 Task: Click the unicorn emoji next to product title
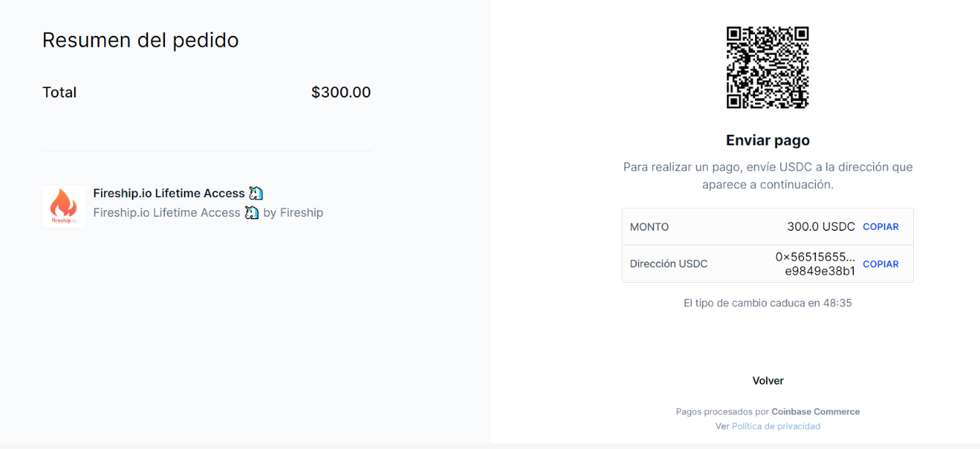coord(255,192)
